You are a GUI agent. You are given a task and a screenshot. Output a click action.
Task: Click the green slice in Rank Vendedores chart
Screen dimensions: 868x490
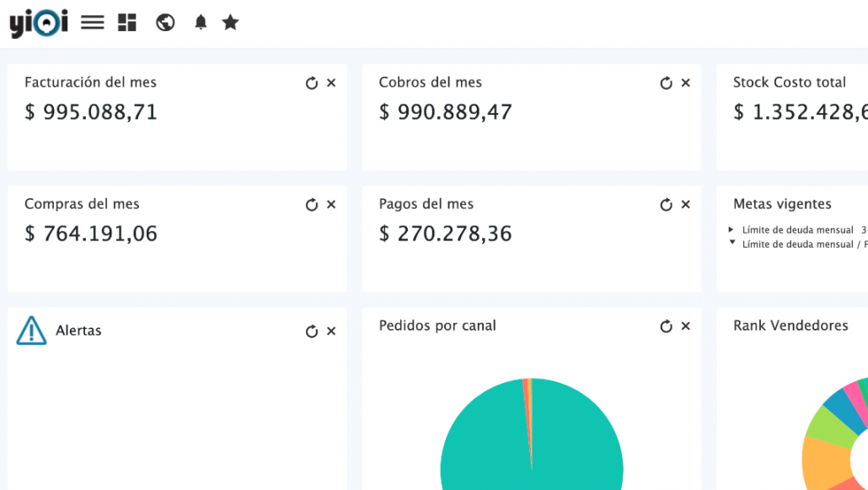coord(827,427)
